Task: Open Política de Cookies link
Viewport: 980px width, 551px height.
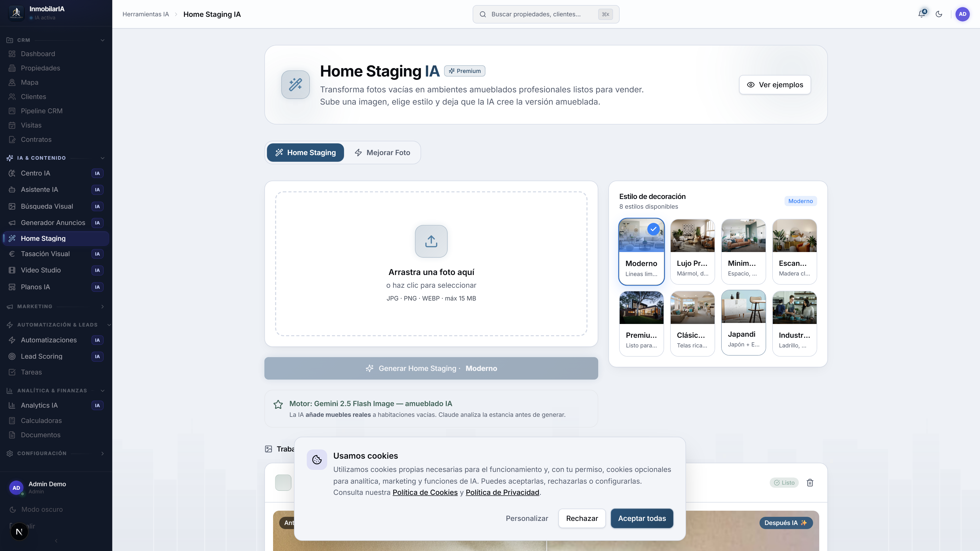Action: (x=425, y=492)
